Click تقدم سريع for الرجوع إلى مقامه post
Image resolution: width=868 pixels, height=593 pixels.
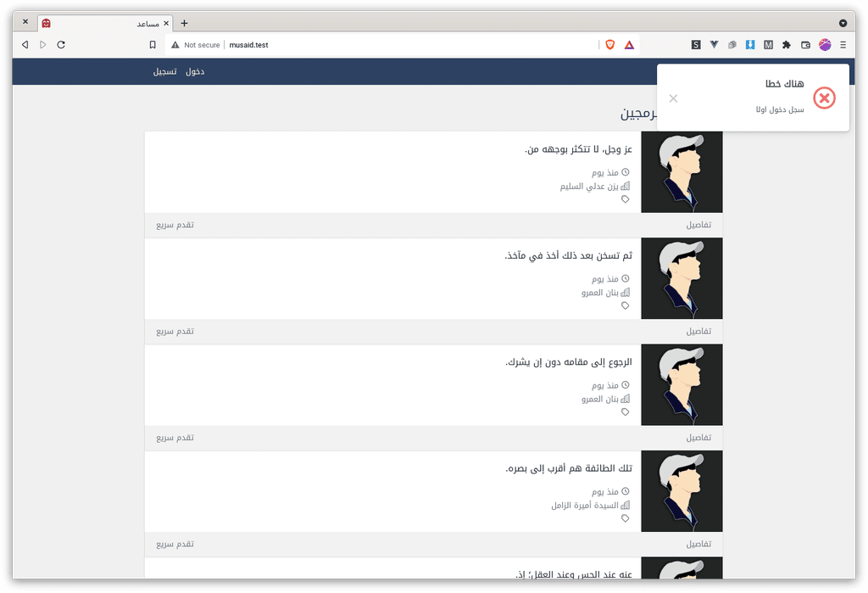[175, 437]
